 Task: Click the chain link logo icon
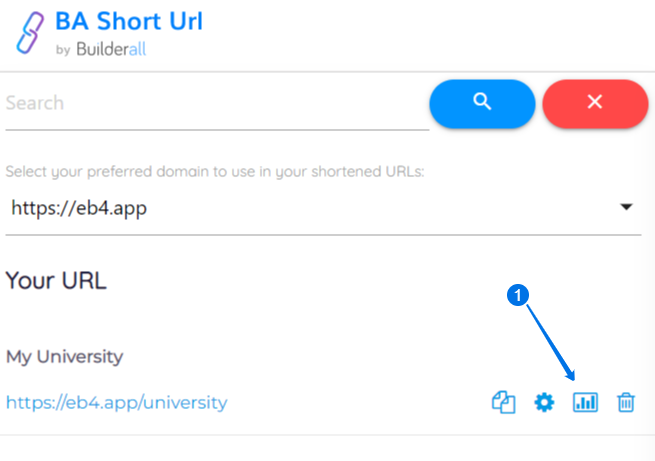pyautogui.click(x=30, y=33)
